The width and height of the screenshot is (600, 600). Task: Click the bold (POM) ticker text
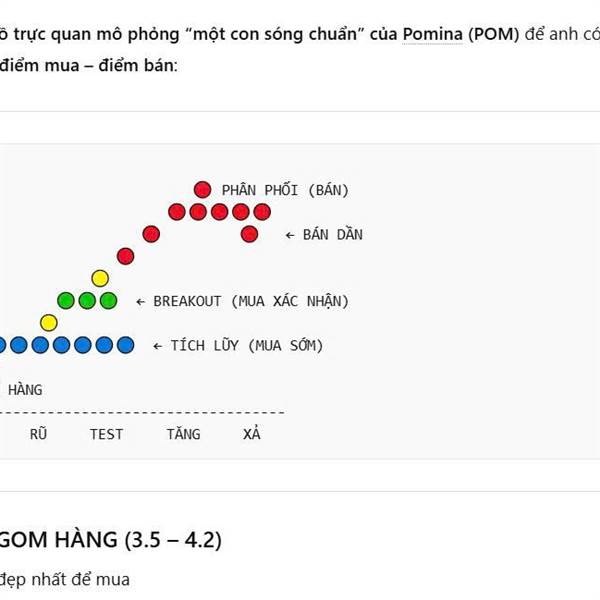tap(494, 35)
